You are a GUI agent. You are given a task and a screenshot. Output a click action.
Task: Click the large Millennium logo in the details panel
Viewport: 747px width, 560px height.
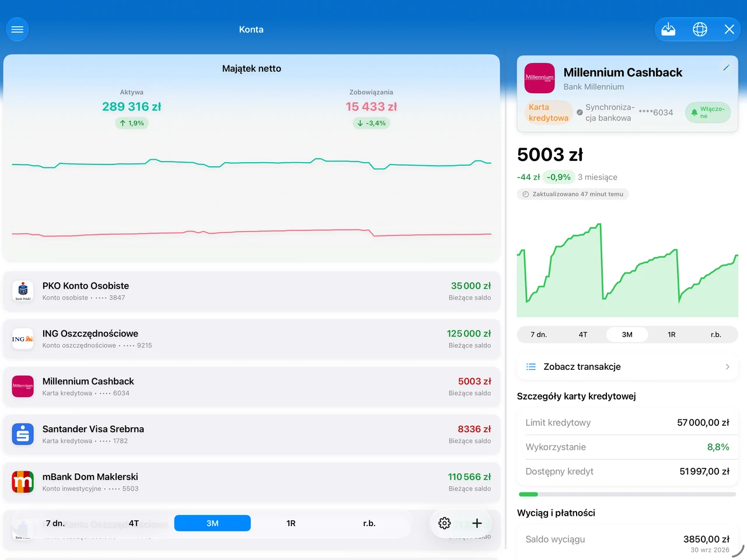[539, 78]
